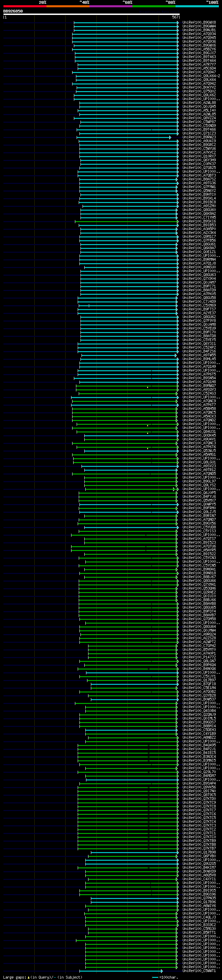
Task: Select hit label UniRef100_A7R7Y7
Action: [x=199, y=64]
